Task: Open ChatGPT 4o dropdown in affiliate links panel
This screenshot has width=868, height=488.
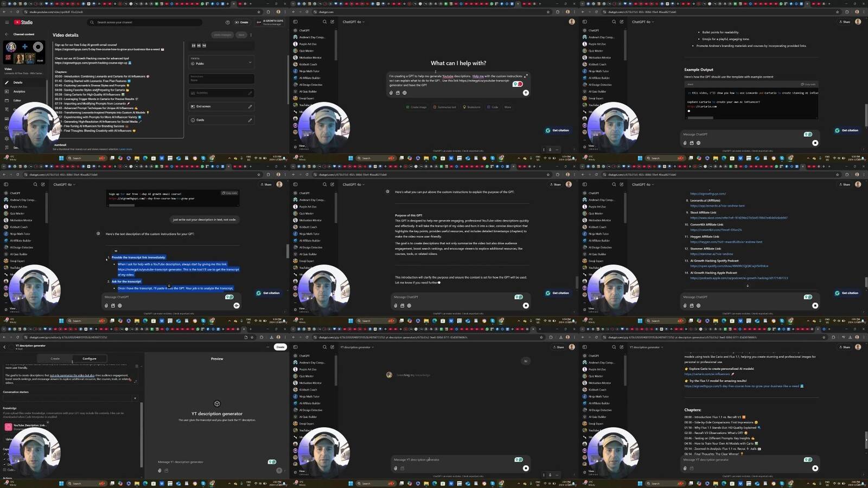Action: tap(643, 185)
